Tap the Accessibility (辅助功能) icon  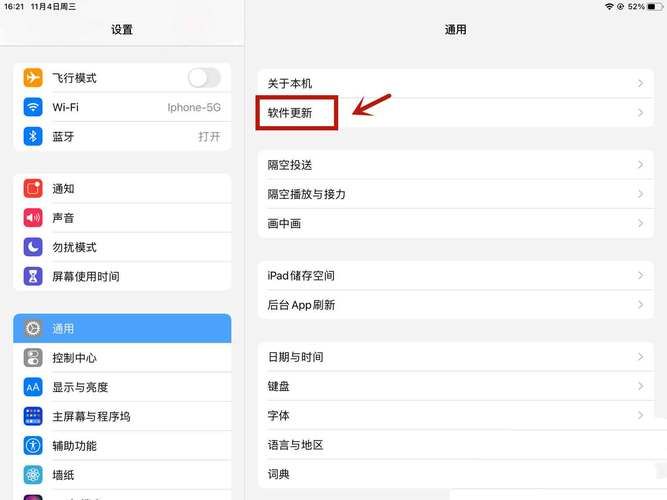click(33, 446)
